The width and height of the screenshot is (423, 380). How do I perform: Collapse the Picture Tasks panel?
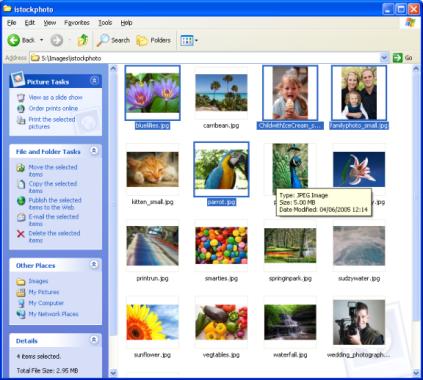pyautogui.click(x=94, y=81)
